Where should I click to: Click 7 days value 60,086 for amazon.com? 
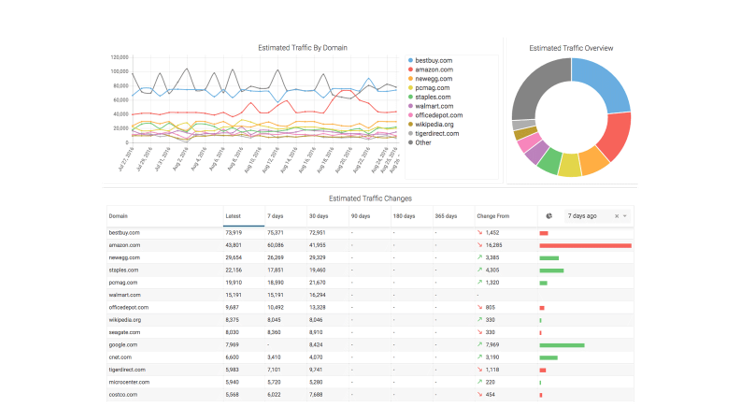pyautogui.click(x=276, y=245)
